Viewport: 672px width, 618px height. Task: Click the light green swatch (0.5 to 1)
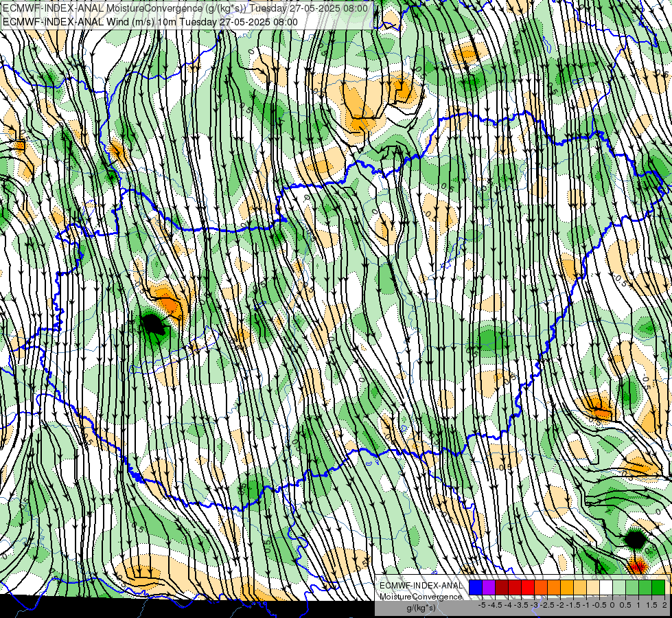coord(632,588)
